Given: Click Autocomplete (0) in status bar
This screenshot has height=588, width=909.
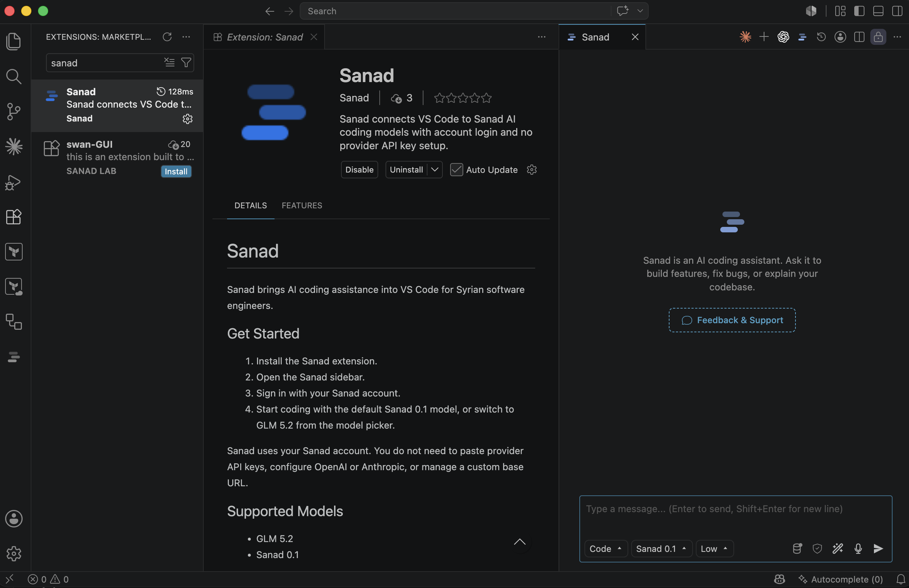Looking at the screenshot, I should (841, 579).
